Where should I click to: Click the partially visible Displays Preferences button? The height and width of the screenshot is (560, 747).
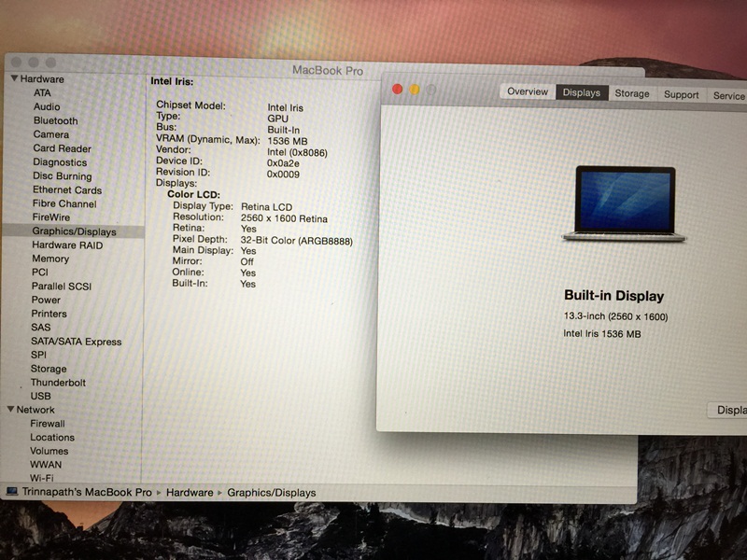(x=727, y=410)
